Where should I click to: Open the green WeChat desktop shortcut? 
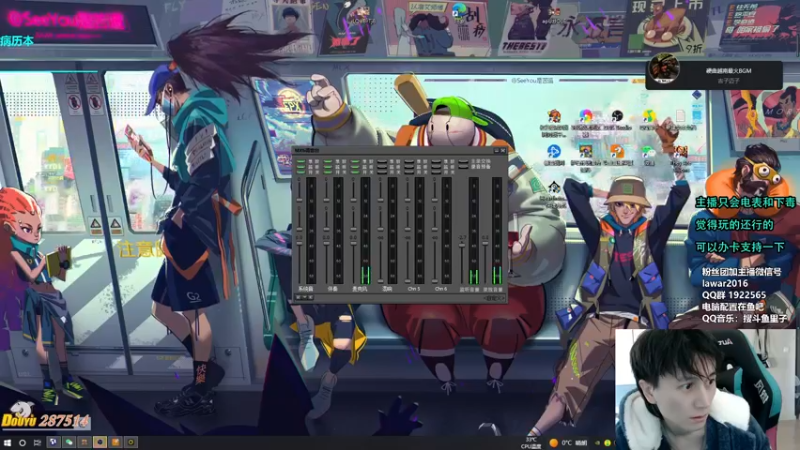pyautogui.click(x=648, y=151)
